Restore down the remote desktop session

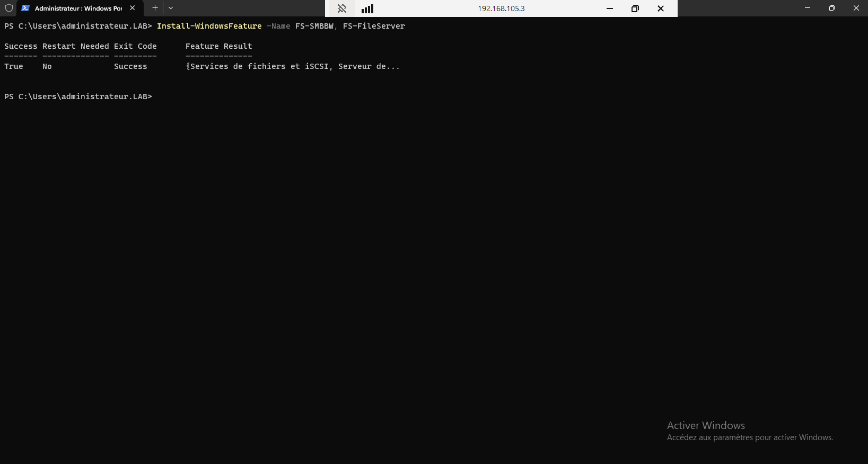(635, 8)
